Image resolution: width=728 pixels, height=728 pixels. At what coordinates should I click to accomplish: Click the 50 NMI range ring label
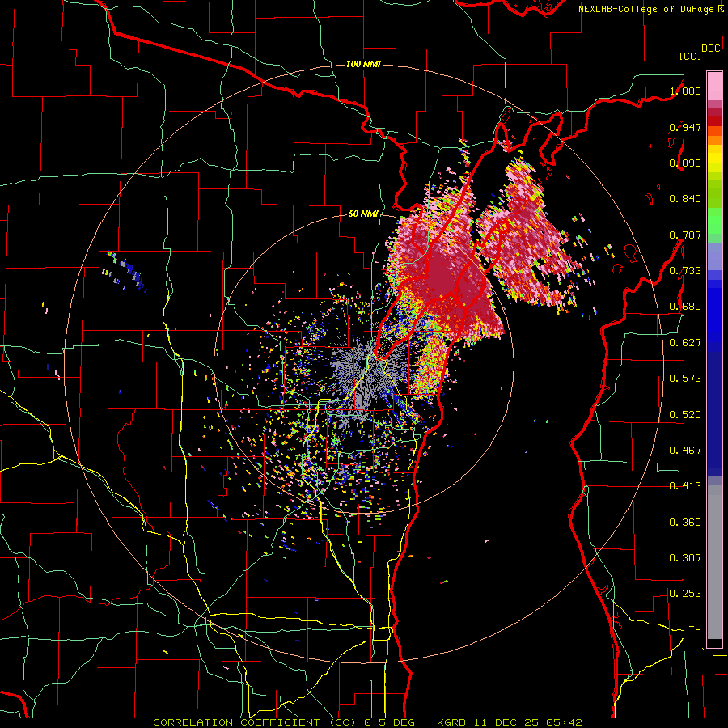[x=363, y=214]
